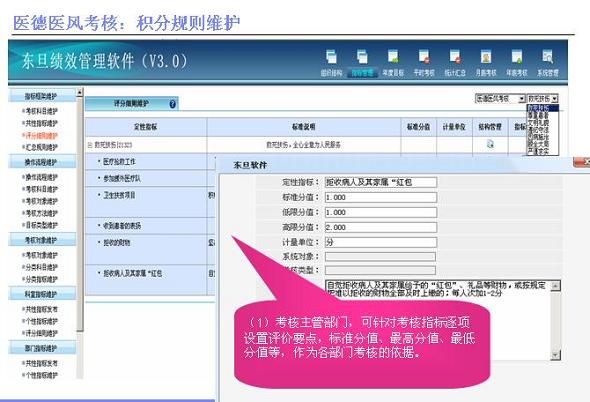Image resolution: width=590 pixels, height=402 pixels.
Task: Select 汇总规则维护 in left sidebar
Action: (41, 147)
